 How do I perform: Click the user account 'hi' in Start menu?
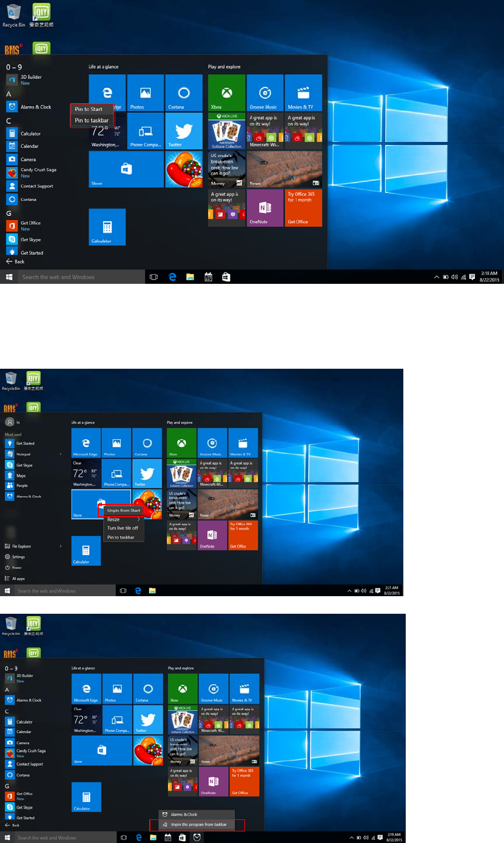(12, 422)
